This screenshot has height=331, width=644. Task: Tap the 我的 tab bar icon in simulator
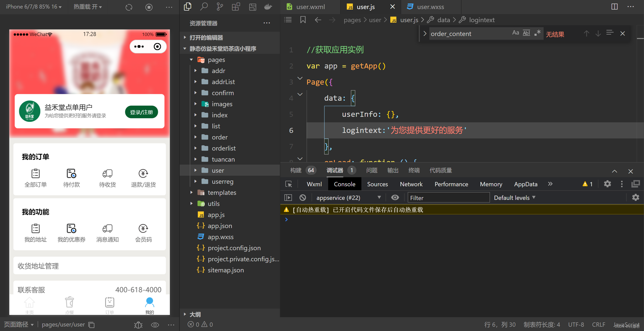point(149,303)
